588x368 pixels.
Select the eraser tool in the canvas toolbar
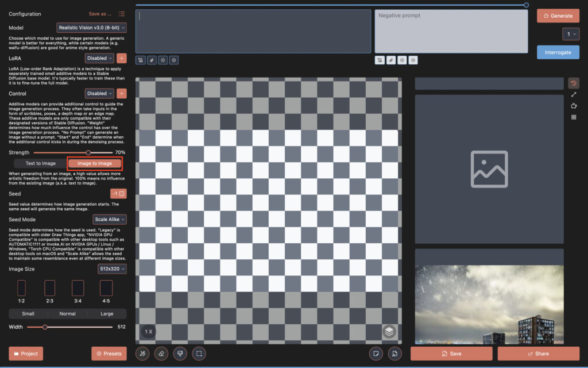tap(161, 354)
